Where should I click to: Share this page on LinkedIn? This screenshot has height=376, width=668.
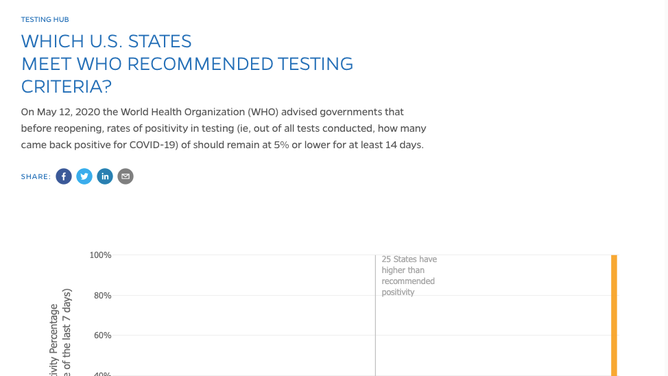pos(105,176)
